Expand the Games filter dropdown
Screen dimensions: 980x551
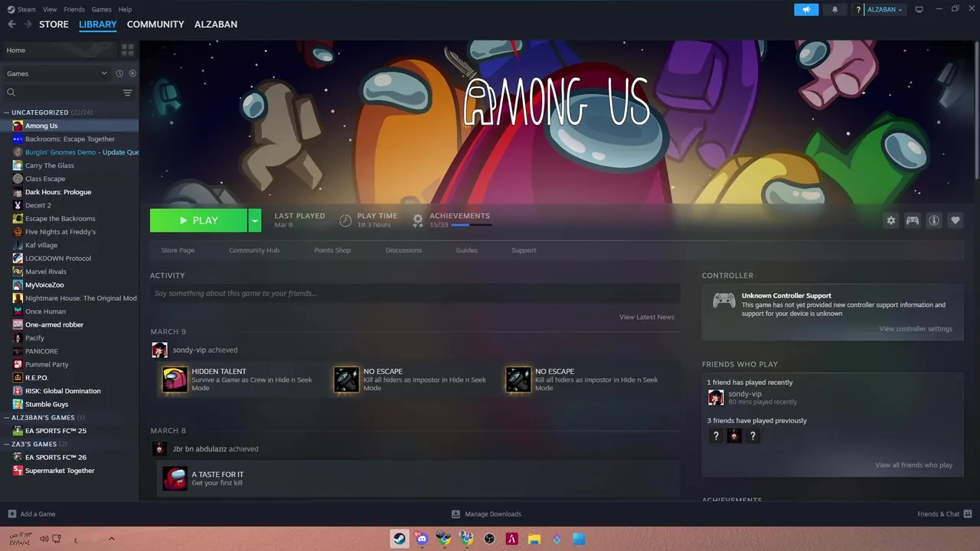(x=57, y=73)
